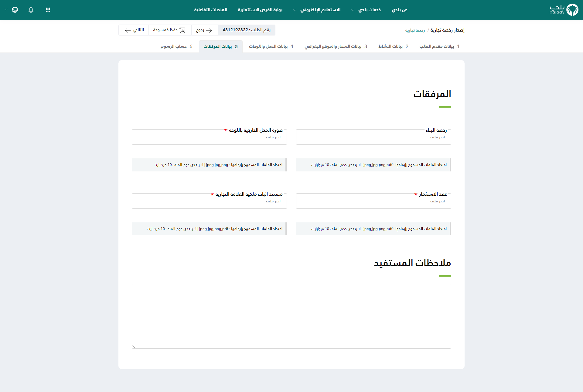583x392 pixels.
Task: Click the save-as-draft document icon
Action: [182, 30]
